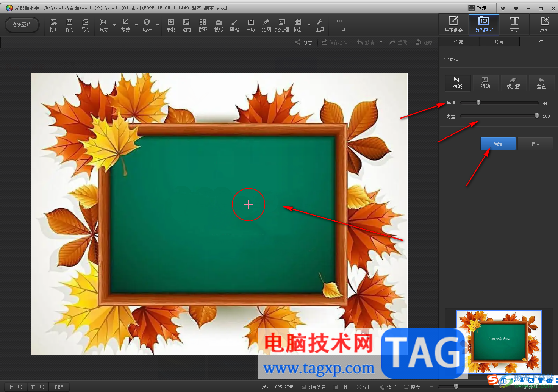This screenshot has height=392, width=558.
Task: Select the 裁剪 crop tool
Action: pyautogui.click(x=125, y=25)
